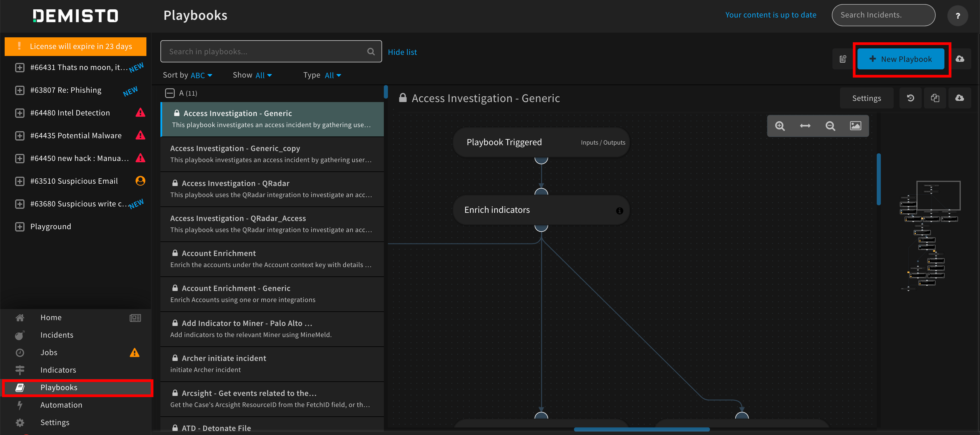Open Settings for the current playbook
Screen dimensions: 980x435
[866, 98]
